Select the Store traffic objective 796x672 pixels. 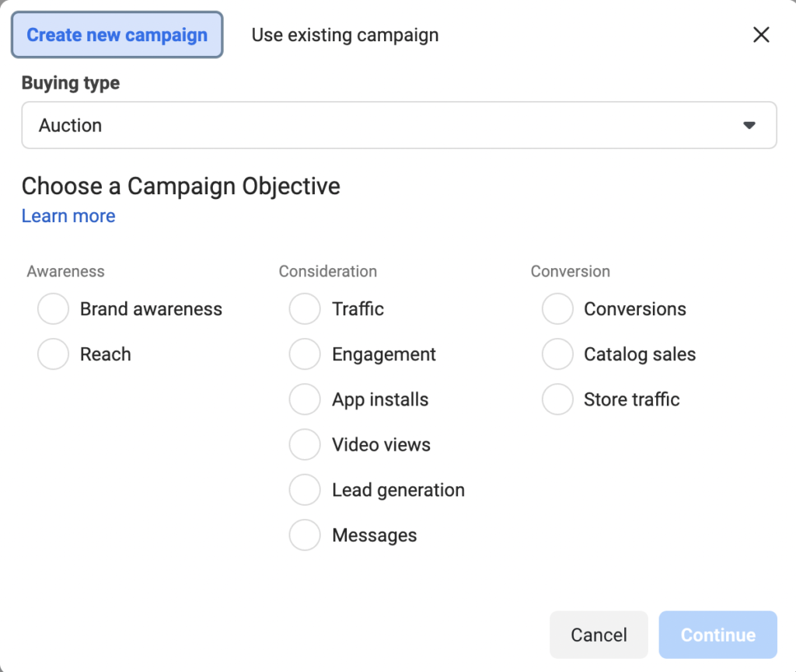click(x=557, y=399)
